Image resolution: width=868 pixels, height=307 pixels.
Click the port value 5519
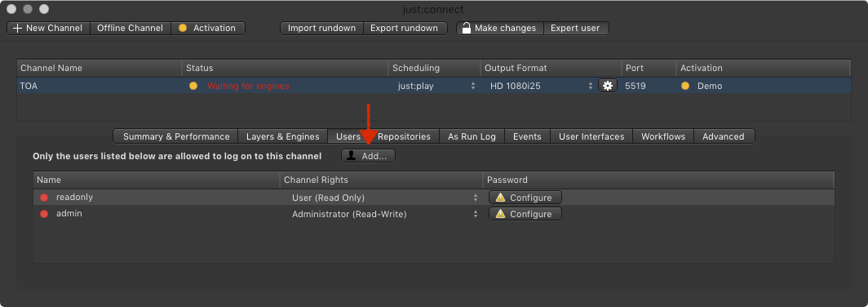(635, 86)
